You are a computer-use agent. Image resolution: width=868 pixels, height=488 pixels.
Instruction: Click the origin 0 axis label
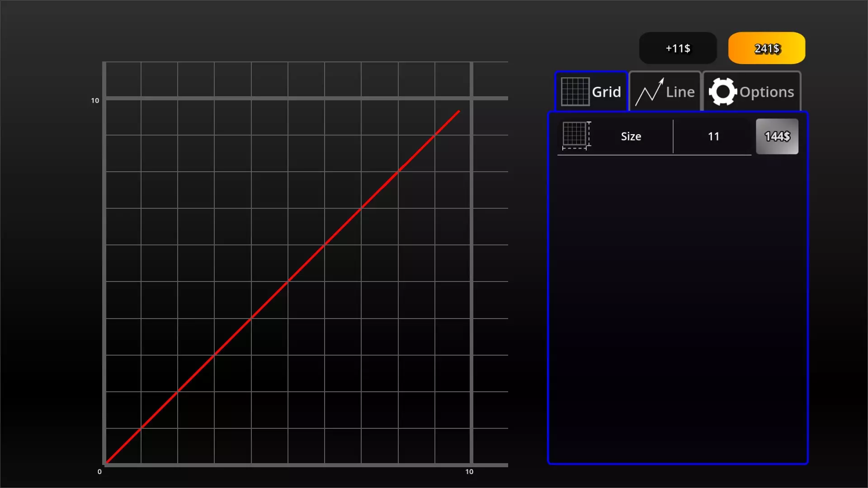(99, 472)
